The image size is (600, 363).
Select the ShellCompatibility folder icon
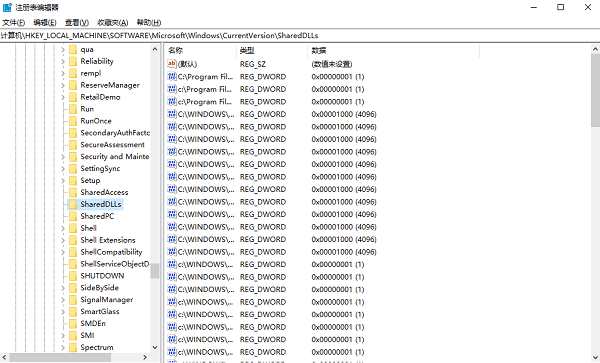(x=73, y=252)
